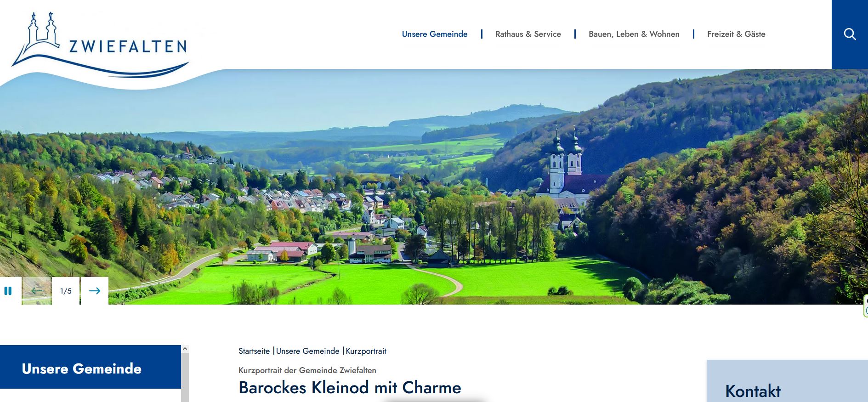Viewport: 868px width, 402px height.
Task: Open the search magnifier icon
Action: [850, 34]
